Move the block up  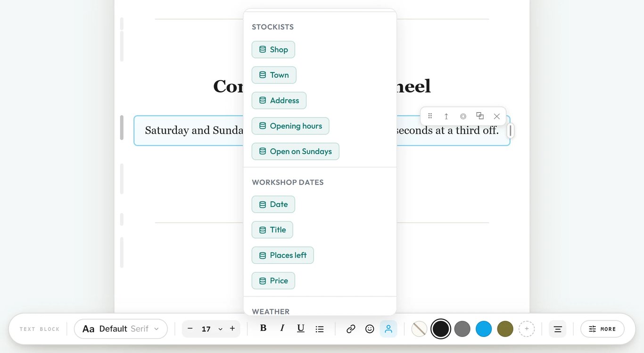pos(446,116)
